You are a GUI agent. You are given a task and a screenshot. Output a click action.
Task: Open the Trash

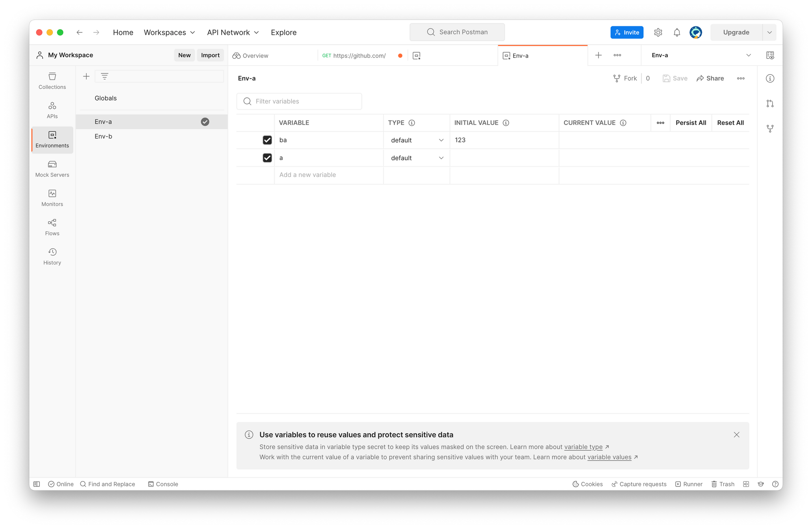723,484
